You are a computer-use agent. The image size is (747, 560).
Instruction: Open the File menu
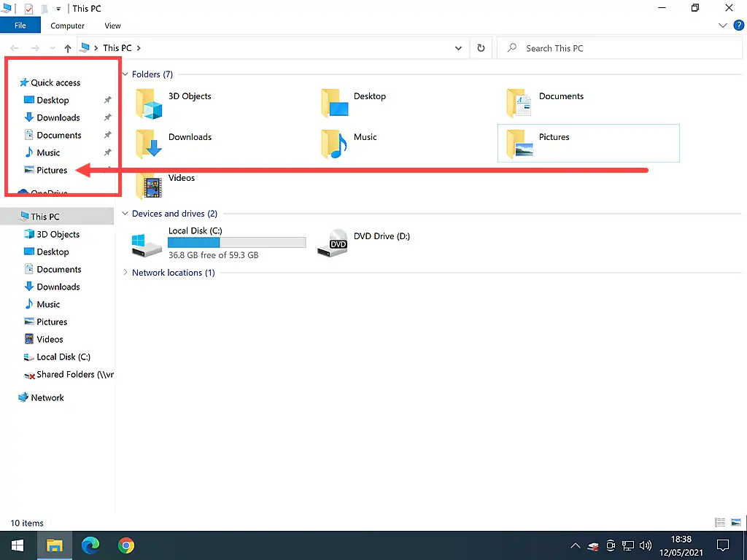(20, 25)
